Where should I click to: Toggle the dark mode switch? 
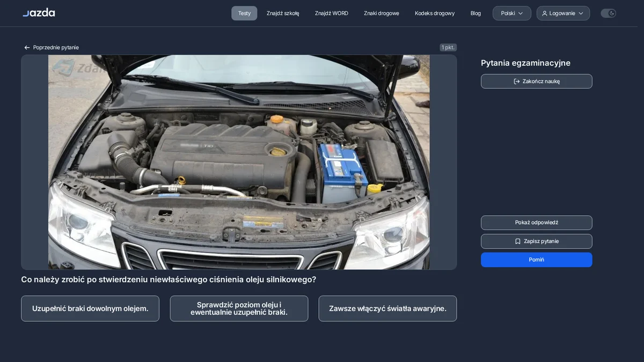(x=608, y=13)
